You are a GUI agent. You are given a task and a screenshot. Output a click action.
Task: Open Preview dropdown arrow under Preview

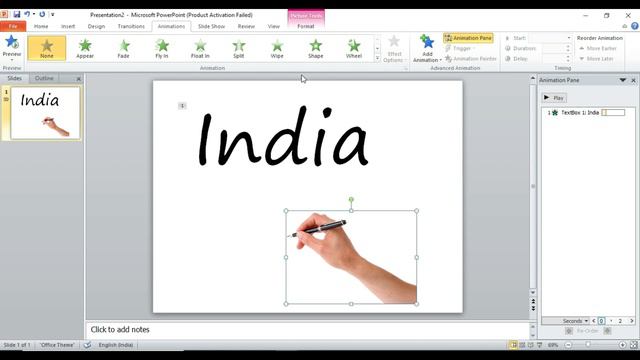[x=12, y=60]
